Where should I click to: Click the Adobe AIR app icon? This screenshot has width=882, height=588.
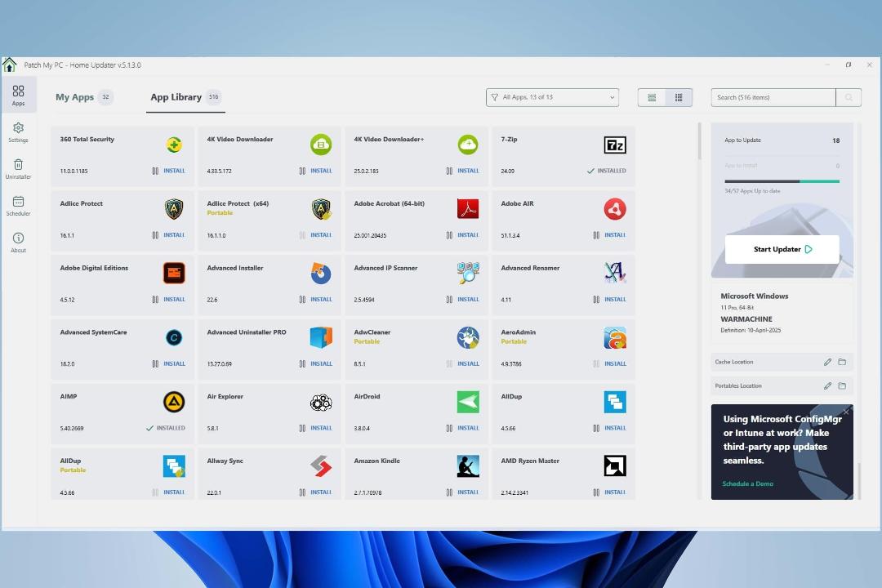point(615,209)
